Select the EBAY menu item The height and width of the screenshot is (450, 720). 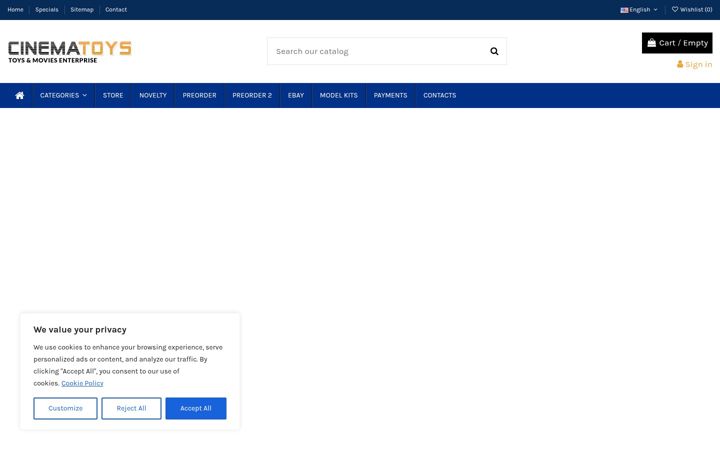pyautogui.click(x=296, y=96)
